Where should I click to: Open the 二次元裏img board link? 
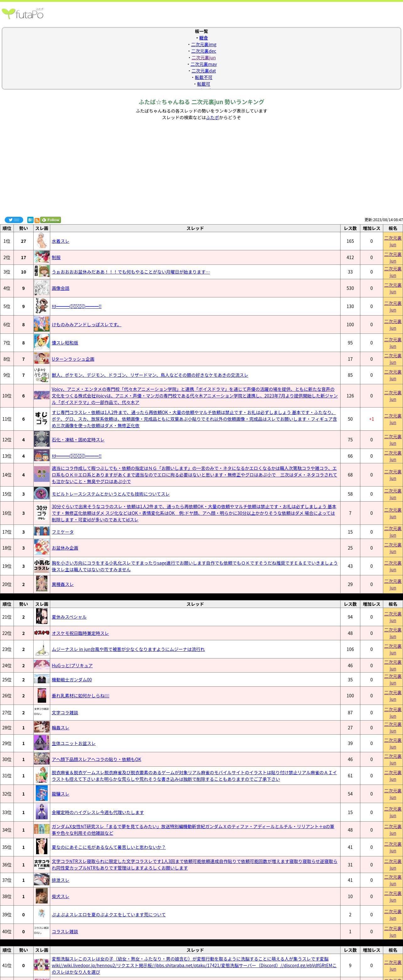click(x=204, y=45)
